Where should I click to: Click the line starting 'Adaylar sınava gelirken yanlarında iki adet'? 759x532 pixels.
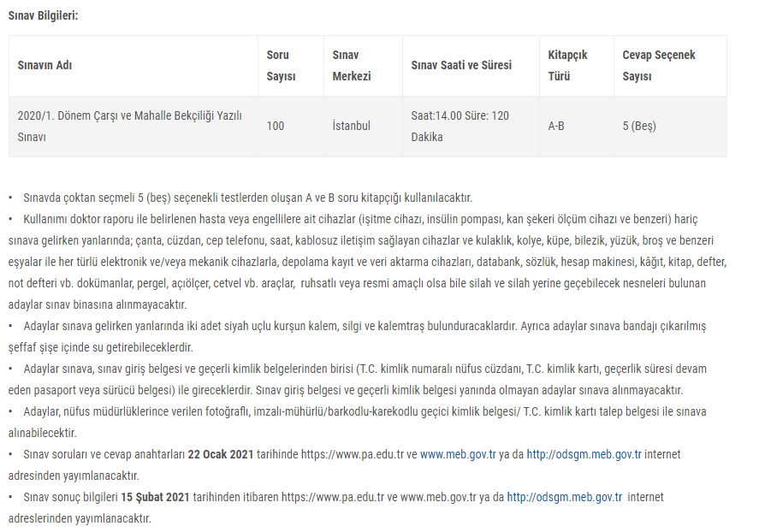(365, 326)
